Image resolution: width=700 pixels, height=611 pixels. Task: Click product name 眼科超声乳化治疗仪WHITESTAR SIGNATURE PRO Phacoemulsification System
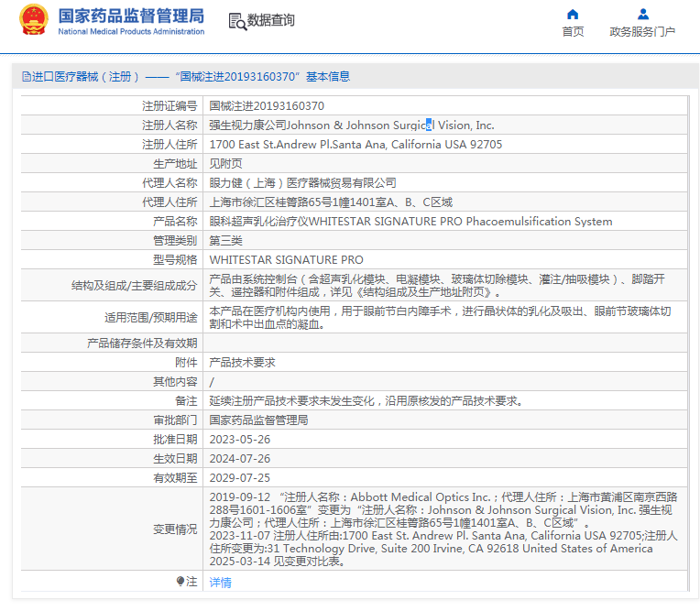410,222
